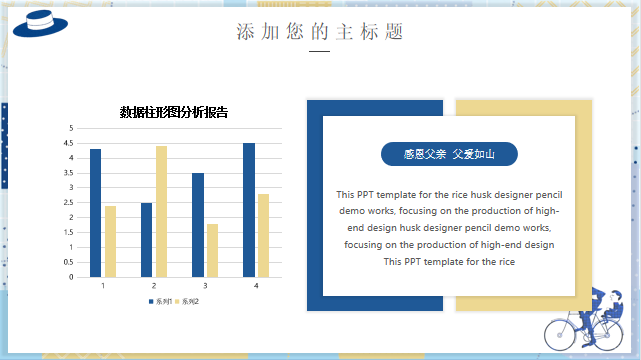This screenshot has width=641, height=360.
Task: Click y-axis label 0.5
Action: tap(68, 262)
